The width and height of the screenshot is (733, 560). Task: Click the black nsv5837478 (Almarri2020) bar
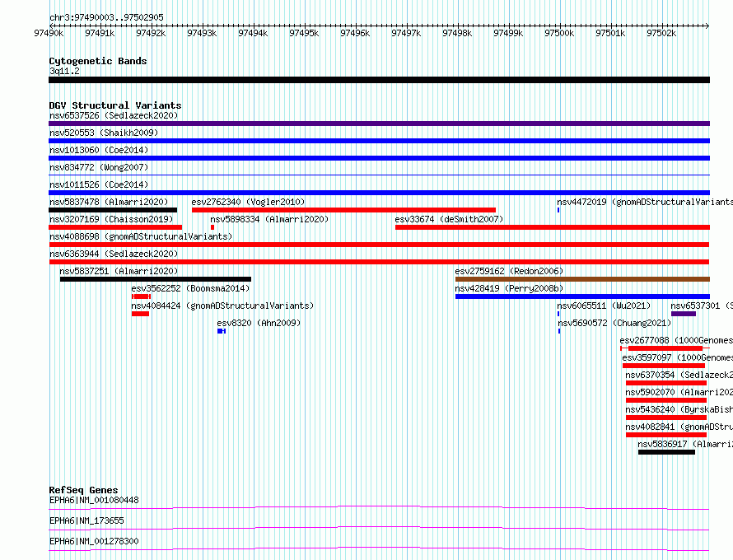113,210
